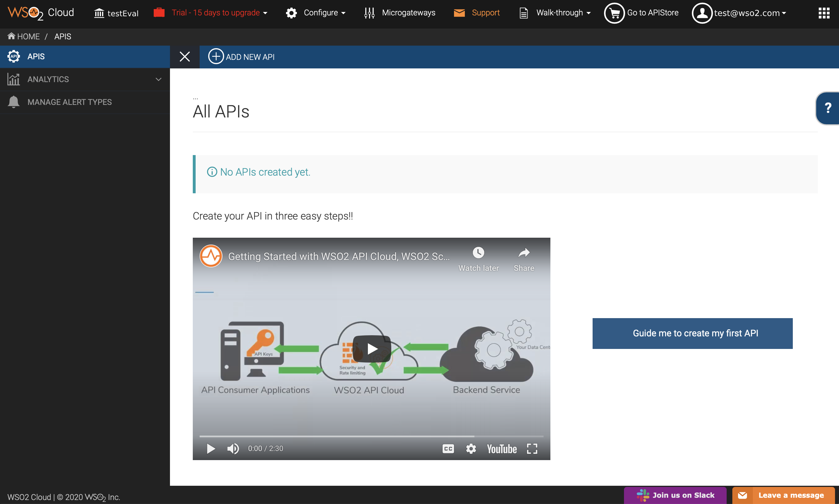Expand the Trial upgrade dropdown
The height and width of the screenshot is (504, 839).
click(x=219, y=13)
